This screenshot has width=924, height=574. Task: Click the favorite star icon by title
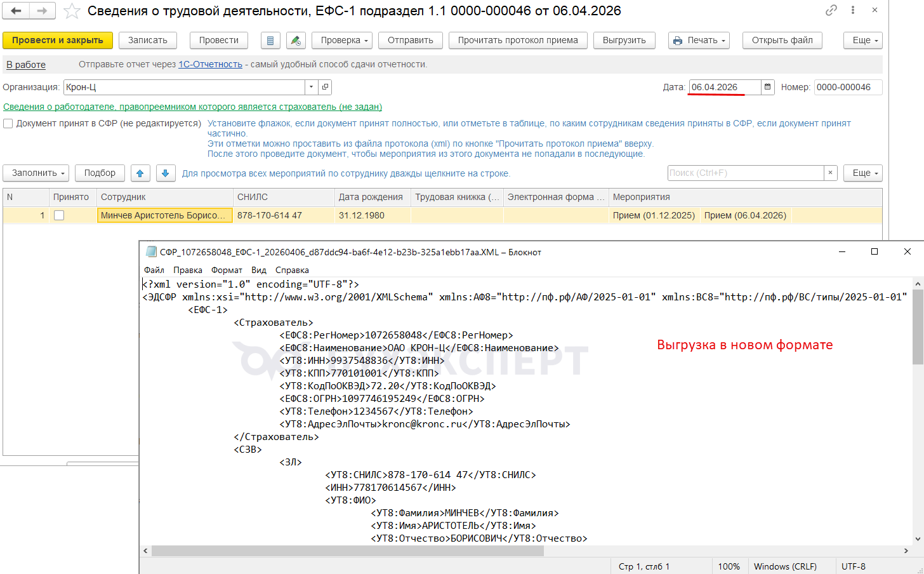(72, 11)
